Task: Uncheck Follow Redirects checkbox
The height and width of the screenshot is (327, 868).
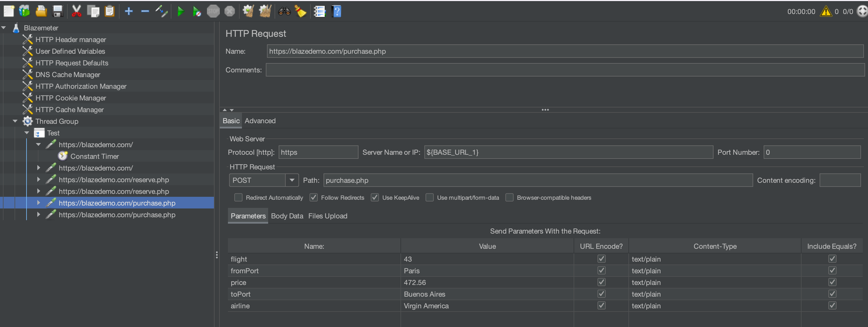Action: 313,197
